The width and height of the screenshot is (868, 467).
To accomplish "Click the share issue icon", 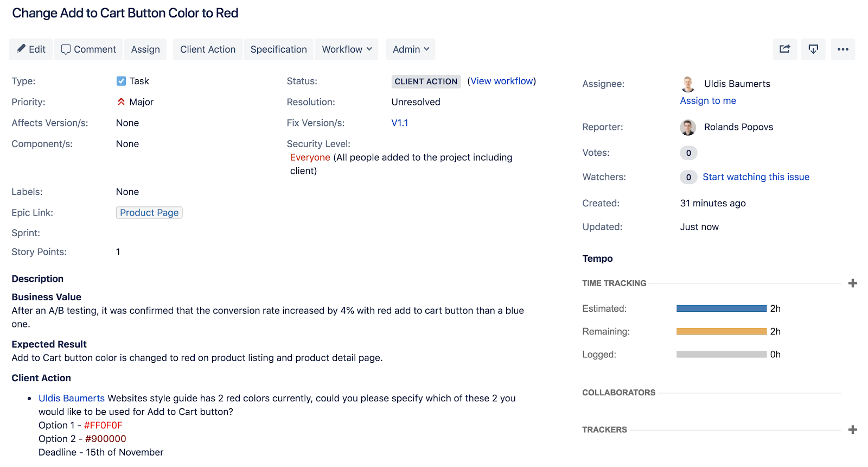I will click(x=785, y=49).
